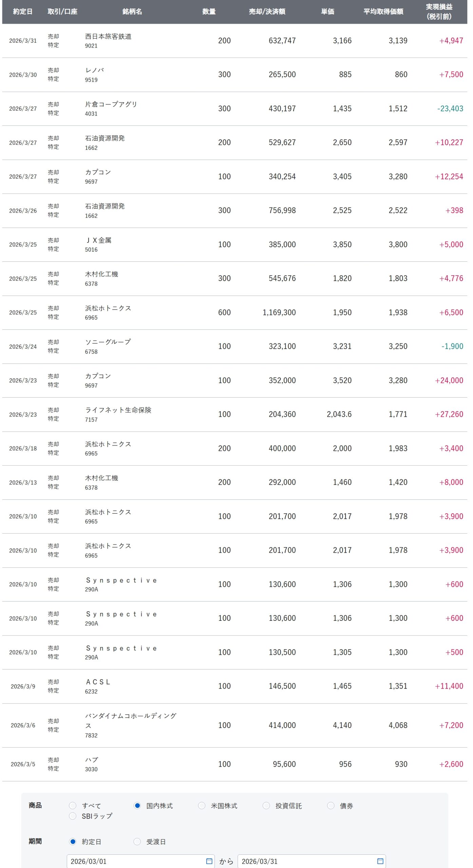The height and width of the screenshot is (868, 473).
Task: Click the ACSL 6232 stock name
Action: (x=98, y=682)
